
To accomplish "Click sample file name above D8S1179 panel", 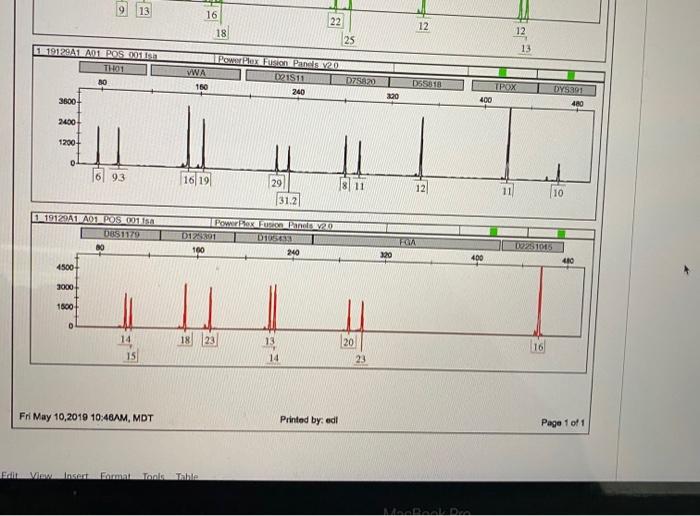I will (x=95, y=220).
